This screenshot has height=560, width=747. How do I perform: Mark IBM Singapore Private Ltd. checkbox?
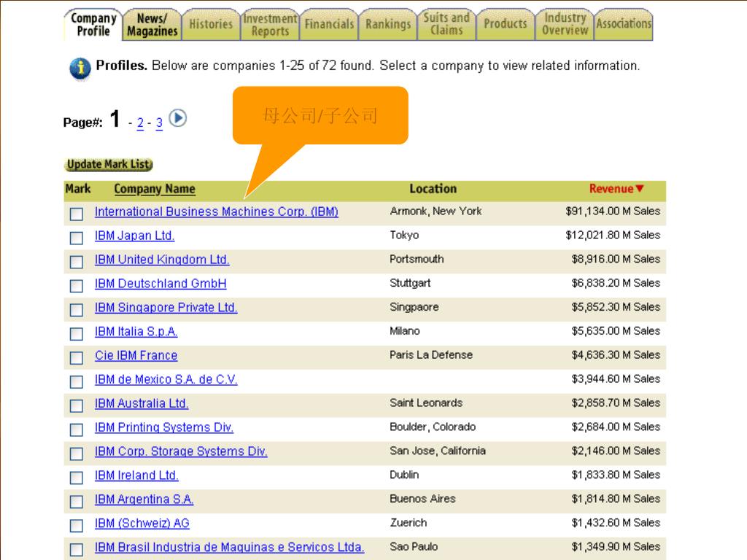[x=76, y=310]
